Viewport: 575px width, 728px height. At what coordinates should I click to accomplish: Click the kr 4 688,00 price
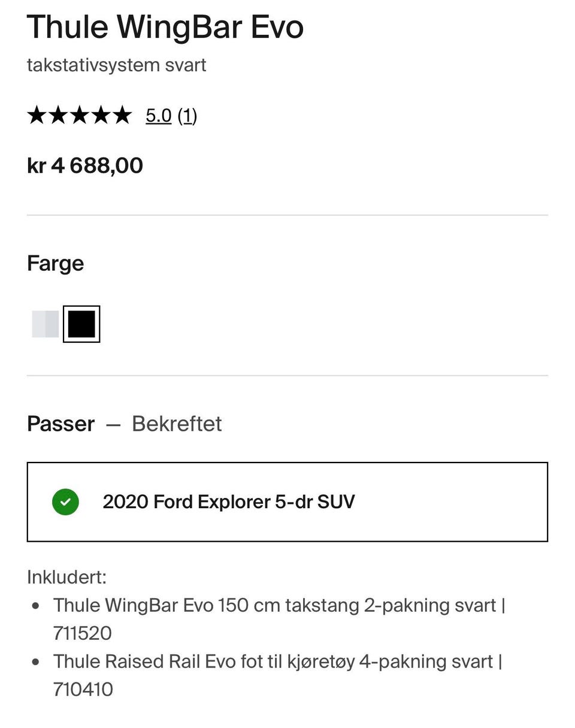pyautogui.click(x=85, y=165)
